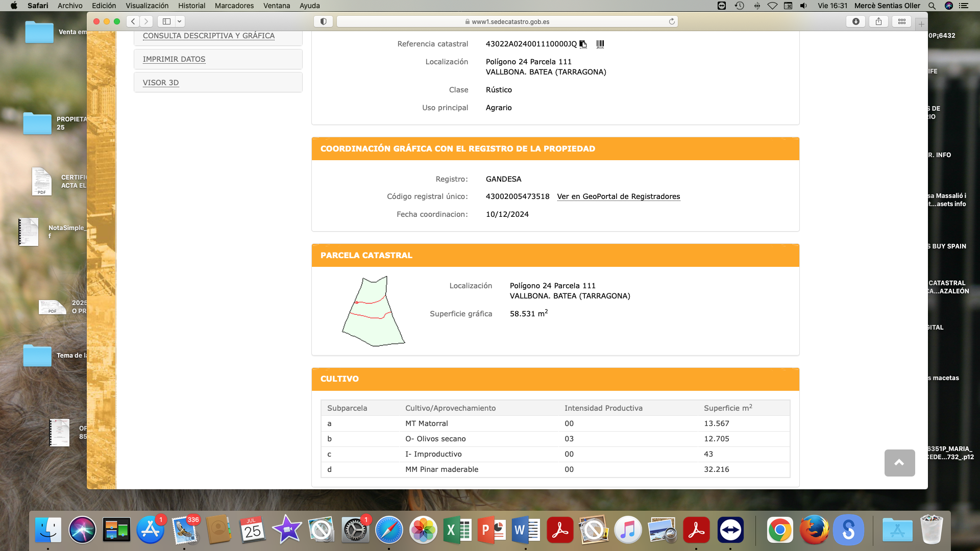Click the Share icon in toolbar

878,21
